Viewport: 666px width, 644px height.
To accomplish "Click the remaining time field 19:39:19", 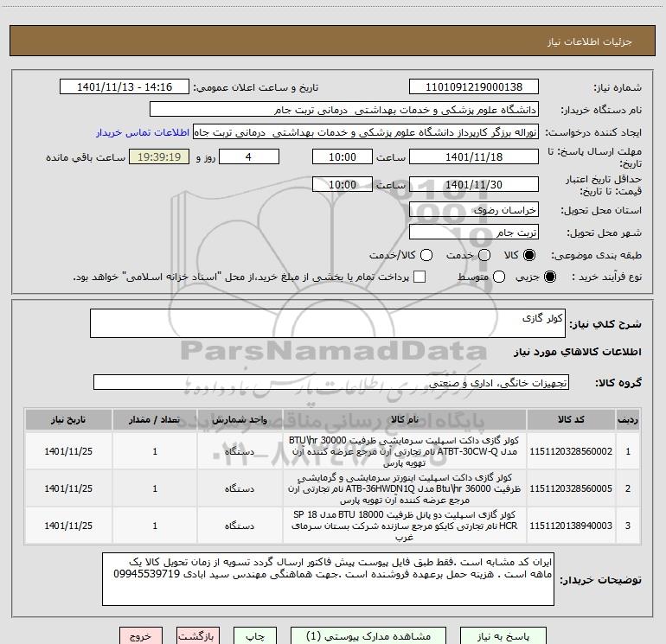I will pos(159,156).
